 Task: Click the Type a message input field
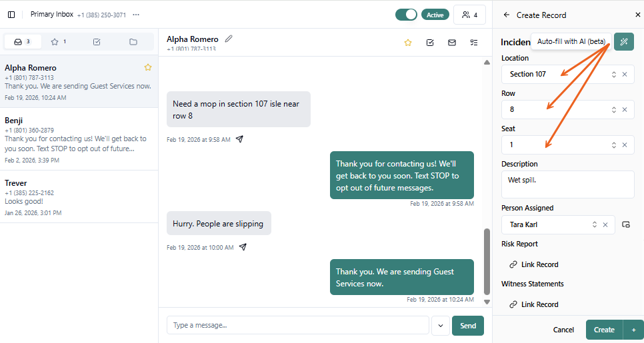tap(297, 325)
